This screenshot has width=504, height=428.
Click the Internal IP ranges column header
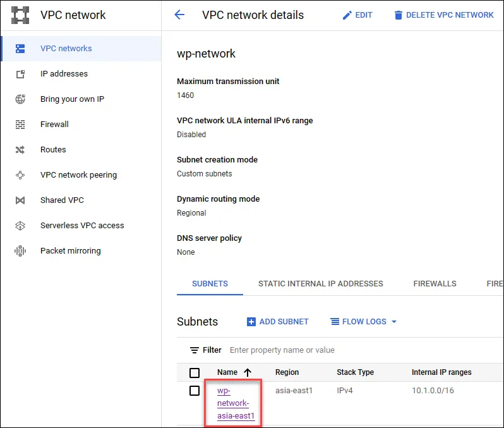click(441, 372)
